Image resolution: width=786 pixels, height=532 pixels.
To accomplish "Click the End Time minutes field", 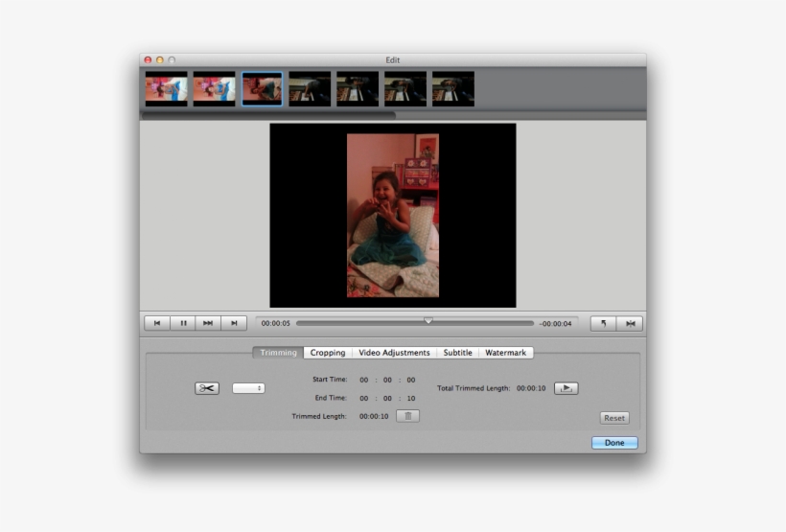I will (387, 398).
